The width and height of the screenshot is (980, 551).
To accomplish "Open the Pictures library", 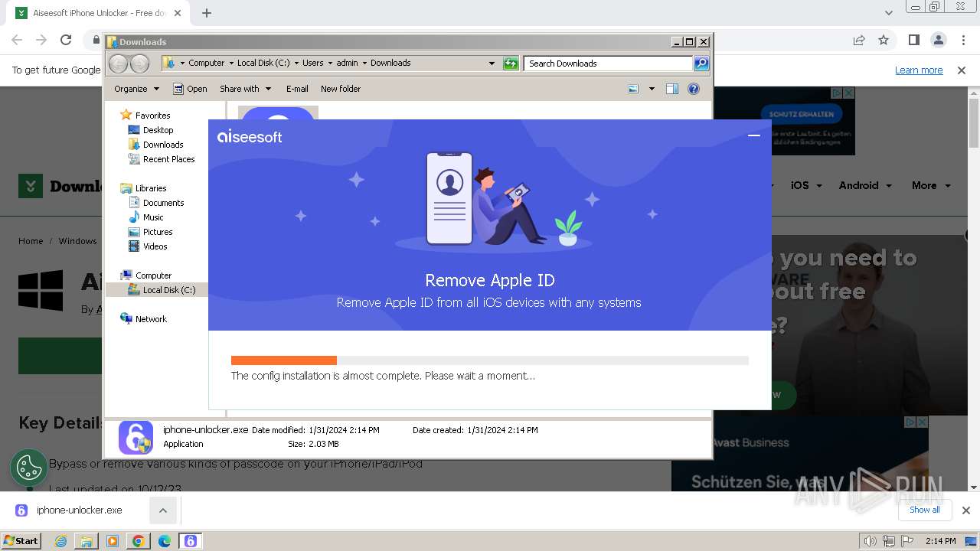I will tap(158, 232).
